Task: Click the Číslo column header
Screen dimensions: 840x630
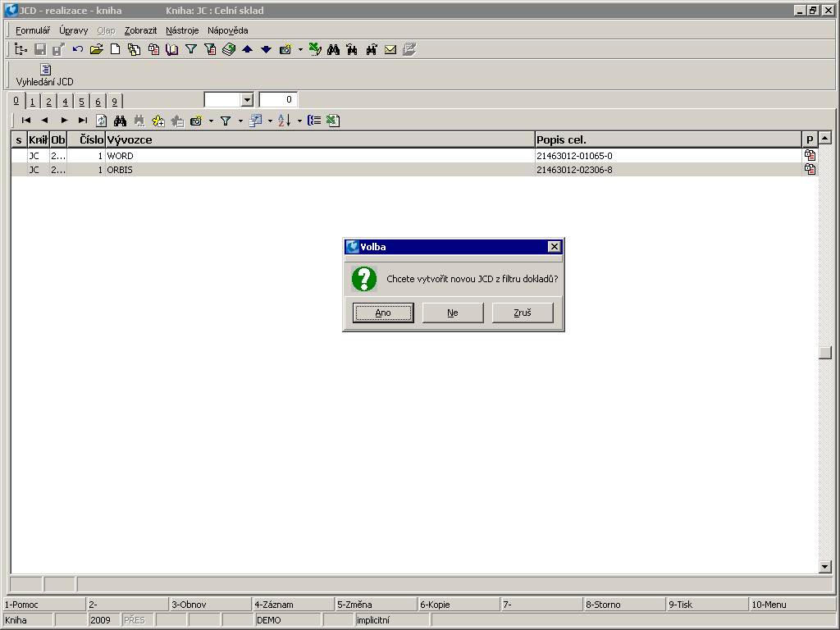Action: coord(85,139)
